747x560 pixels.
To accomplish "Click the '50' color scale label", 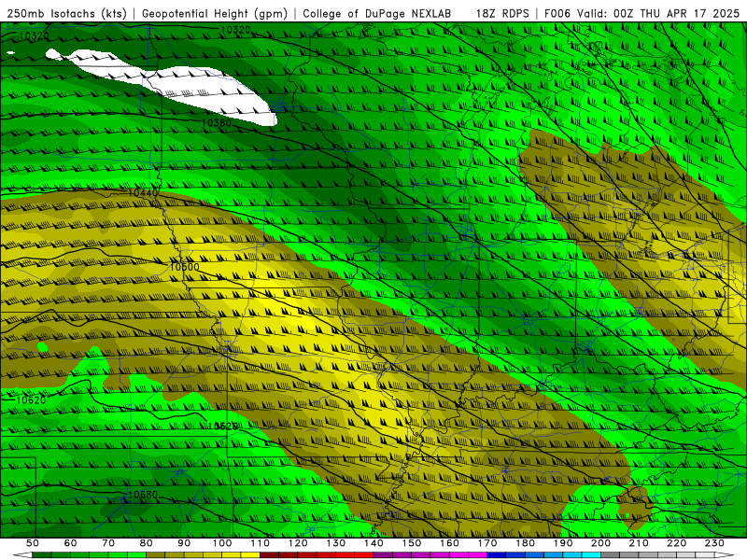I will click(32, 543).
